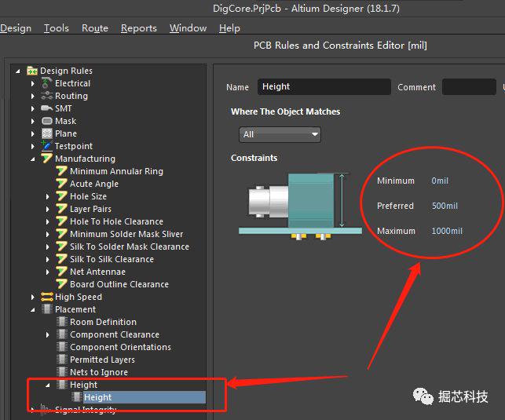Edit the Minimum height value 0mil
Image resolution: width=505 pixels, height=420 pixels.
pos(440,181)
